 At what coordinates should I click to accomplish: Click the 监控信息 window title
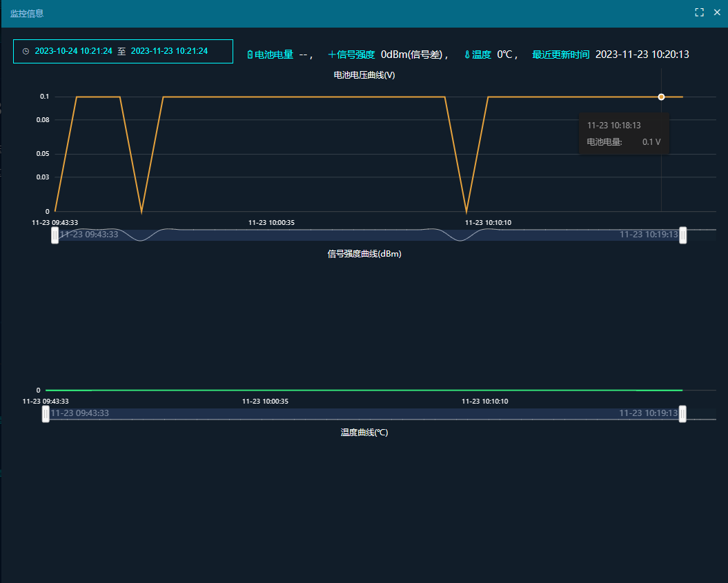pos(27,14)
